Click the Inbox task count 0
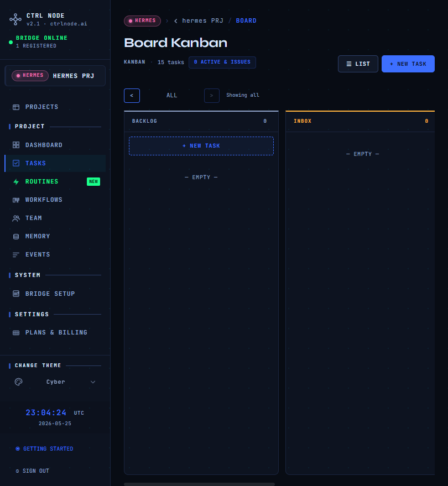Image resolution: width=448 pixels, height=486 pixels. coord(426,121)
